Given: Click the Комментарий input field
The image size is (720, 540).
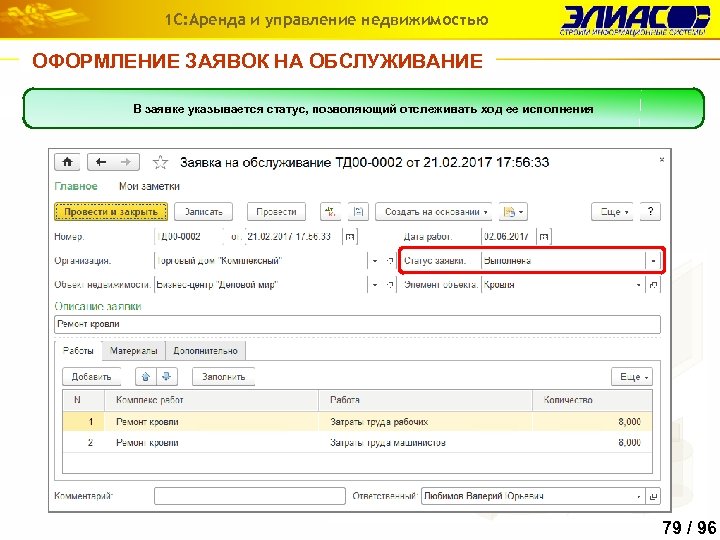Looking at the screenshot, I should [250, 496].
